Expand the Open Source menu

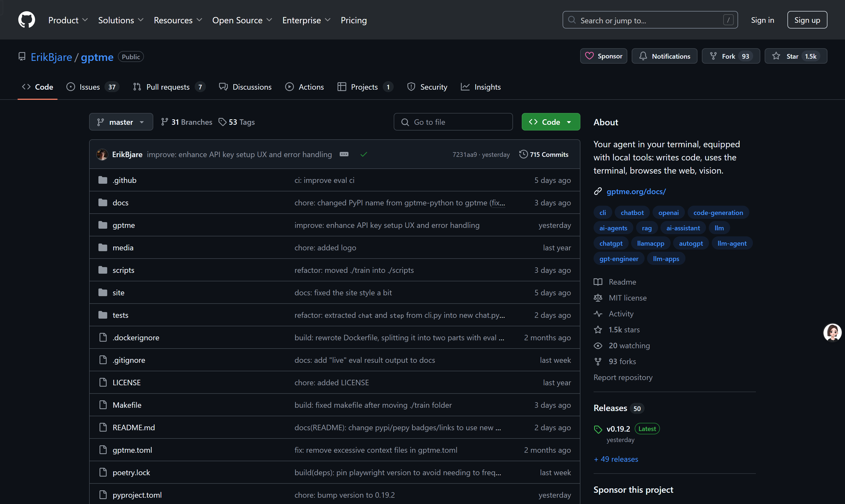pyautogui.click(x=242, y=20)
